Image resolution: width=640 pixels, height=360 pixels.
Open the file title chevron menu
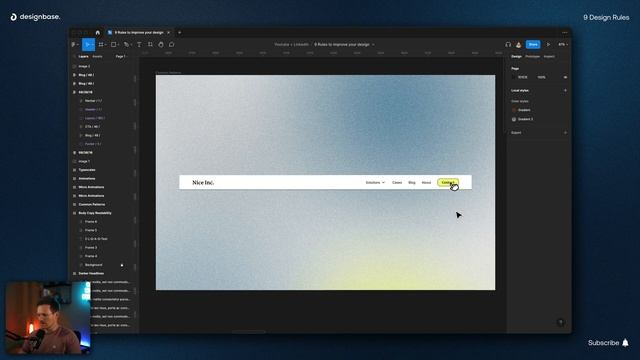[x=373, y=44]
